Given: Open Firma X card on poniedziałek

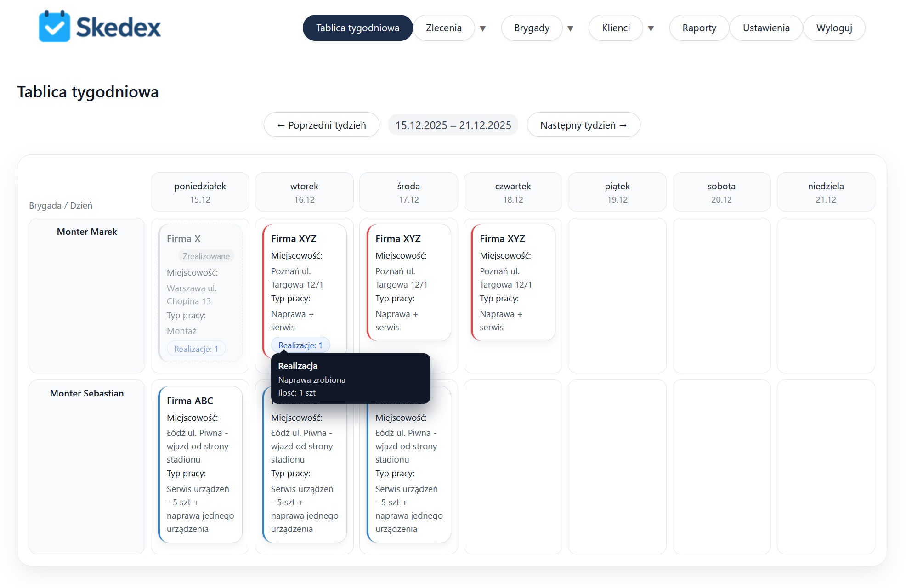Looking at the screenshot, I should click(x=200, y=293).
